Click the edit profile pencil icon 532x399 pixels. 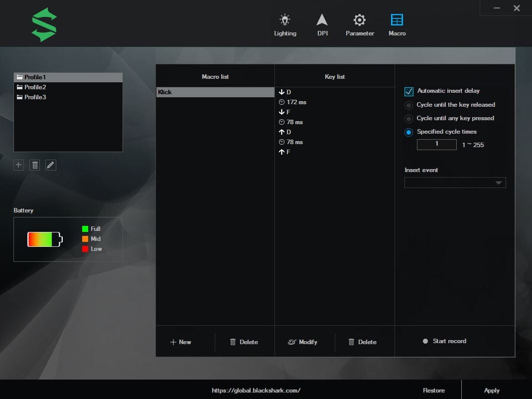[51, 165]
